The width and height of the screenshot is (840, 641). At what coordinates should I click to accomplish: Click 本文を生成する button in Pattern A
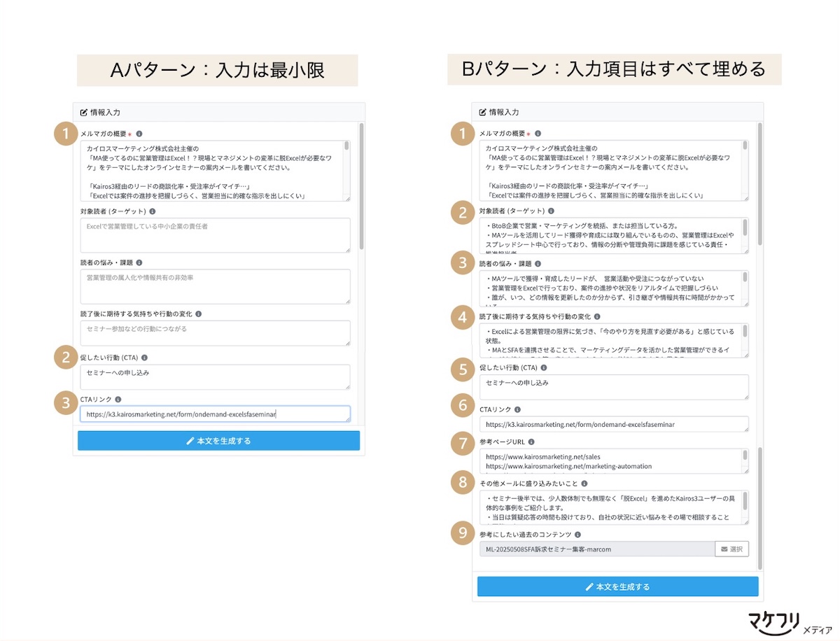[218, 439]
